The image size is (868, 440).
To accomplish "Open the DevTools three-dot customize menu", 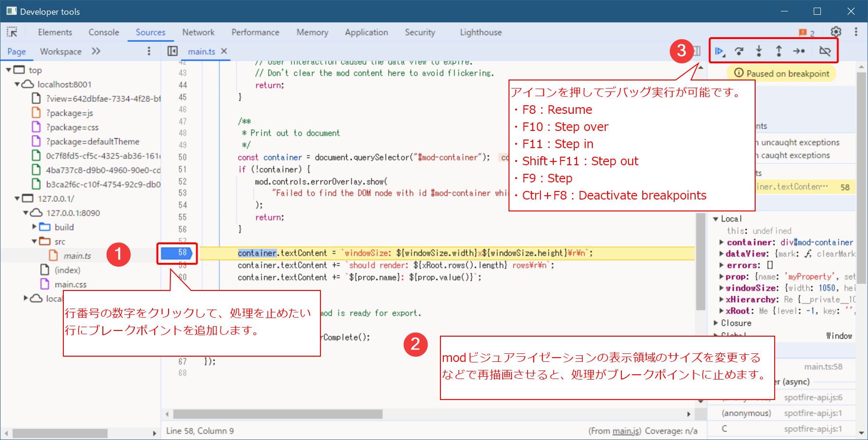I will 856,32.
